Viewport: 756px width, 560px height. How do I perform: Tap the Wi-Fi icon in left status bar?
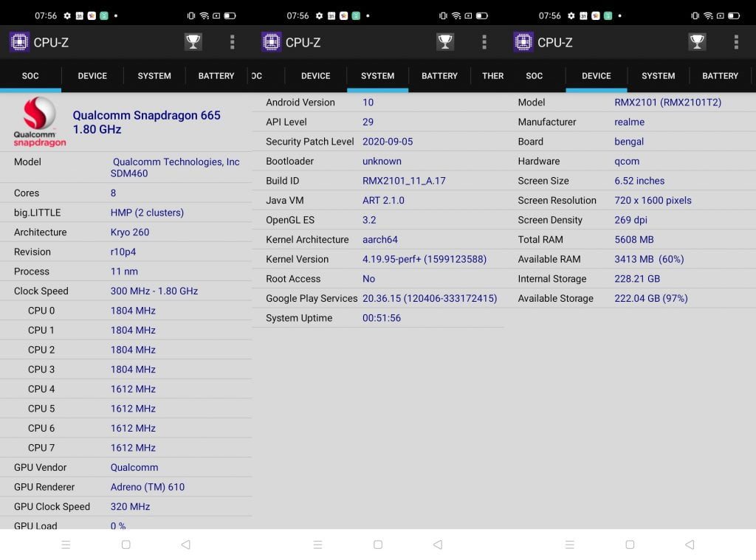coord(205,16)
